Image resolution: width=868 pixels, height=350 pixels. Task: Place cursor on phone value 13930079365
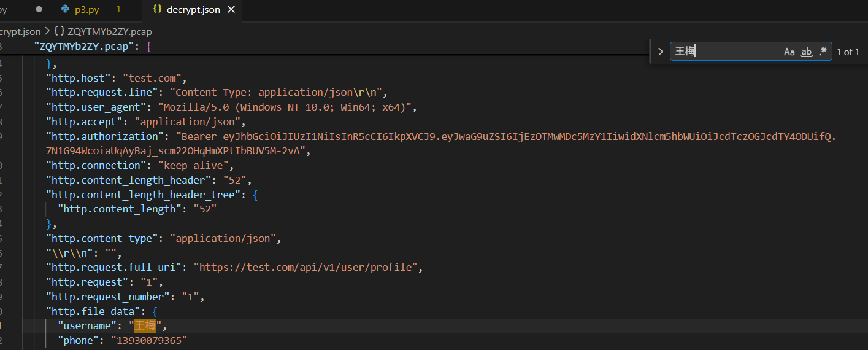point(150,340)
